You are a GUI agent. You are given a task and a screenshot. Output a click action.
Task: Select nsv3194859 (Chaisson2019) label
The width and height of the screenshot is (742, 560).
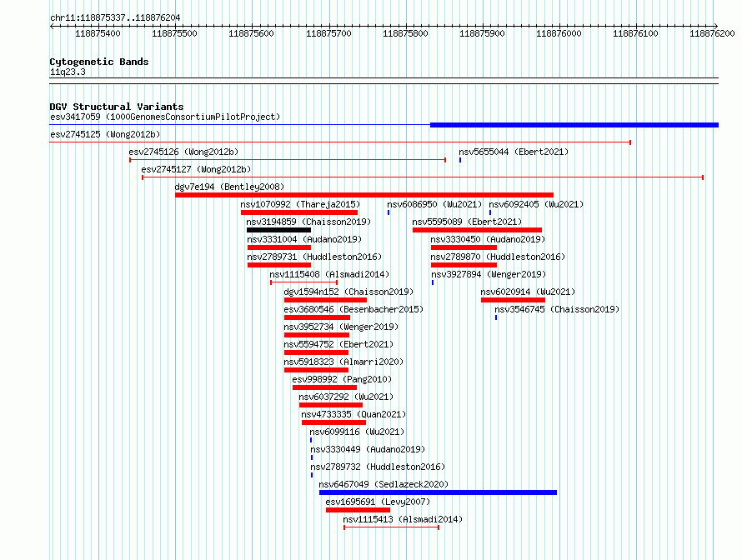point(308,222)
